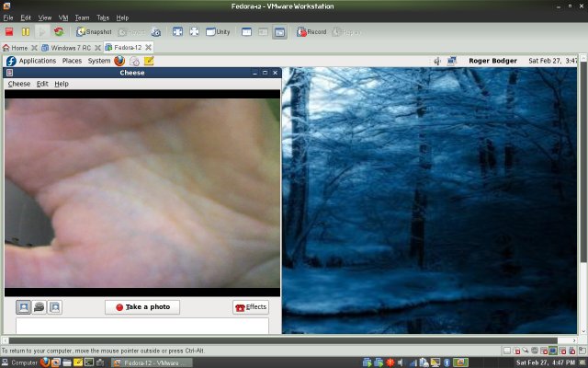This screenshot has width=588, height=368.
Task: Open the file manager from host taskbar
Action: pos(67,362)
